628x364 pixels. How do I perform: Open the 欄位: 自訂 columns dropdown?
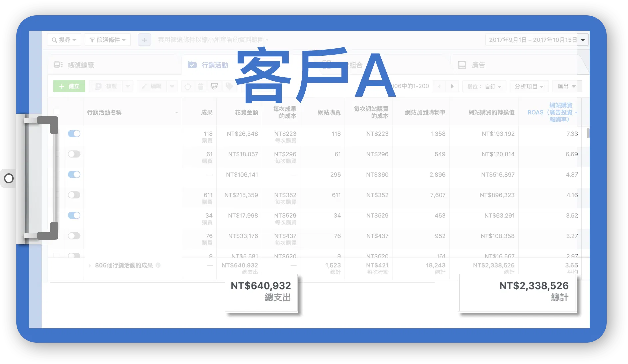[x=484, y=87]
